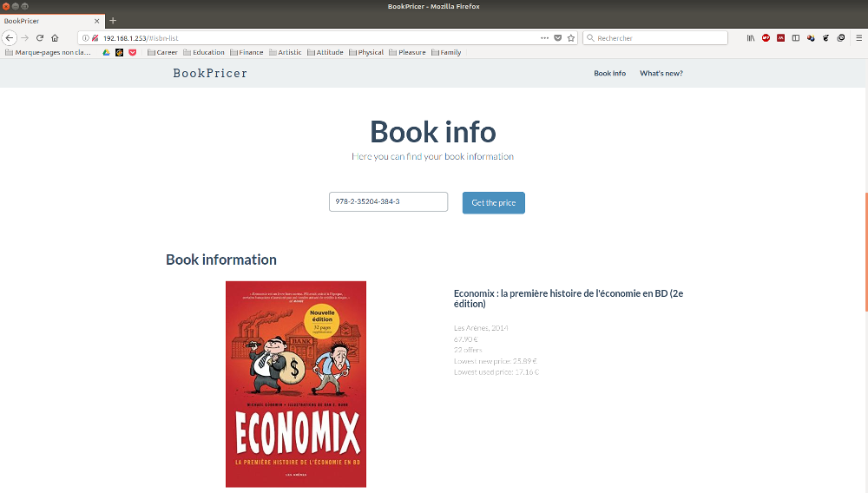Click the spiral extension icon
This screenshot has height=493, width=868.
(x=841, y=38)
